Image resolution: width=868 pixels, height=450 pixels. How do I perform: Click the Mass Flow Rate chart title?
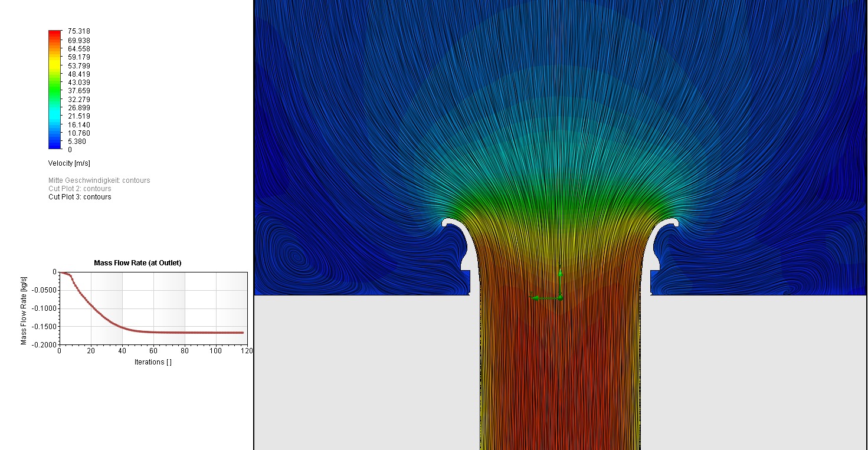[137, 263]
